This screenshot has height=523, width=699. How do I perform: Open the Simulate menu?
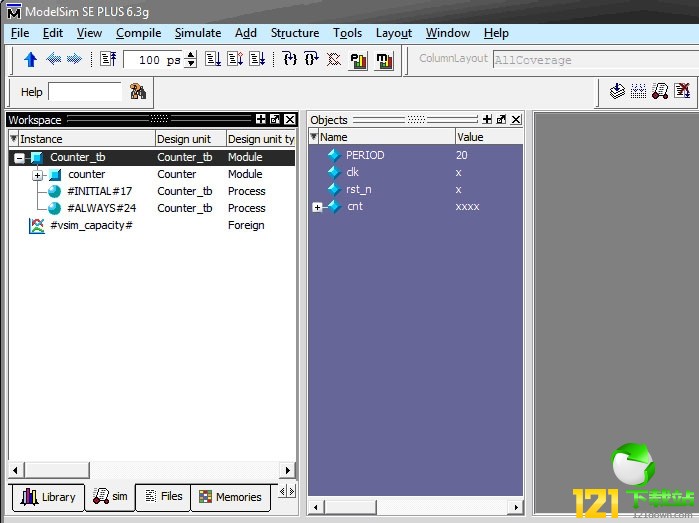tap(198, 33)
